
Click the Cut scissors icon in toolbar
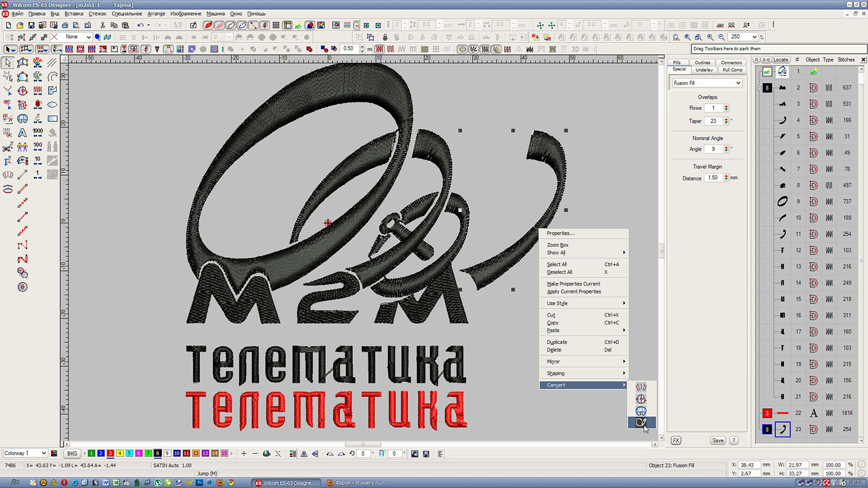pyautogui.click(x=102, y=25)
